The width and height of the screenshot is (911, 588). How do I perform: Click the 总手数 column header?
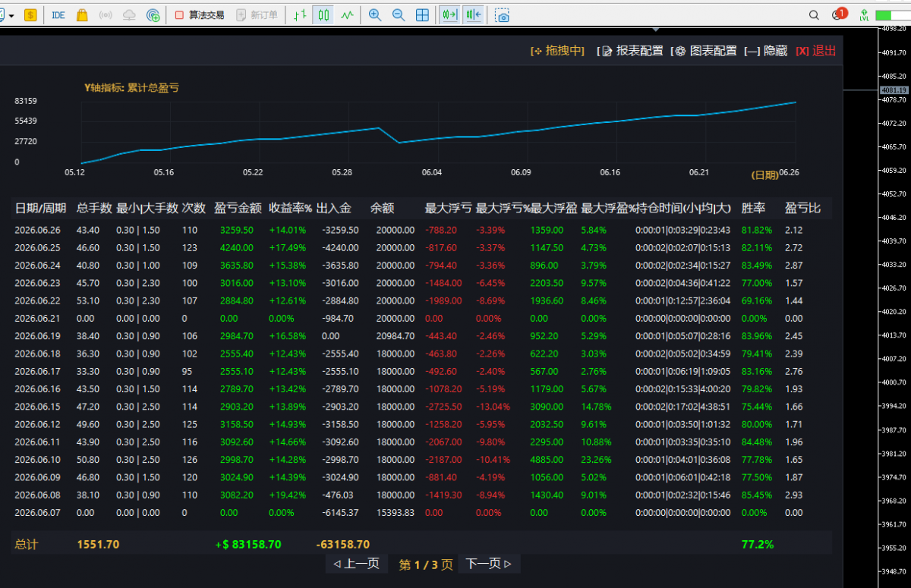[x=94, y=208]
